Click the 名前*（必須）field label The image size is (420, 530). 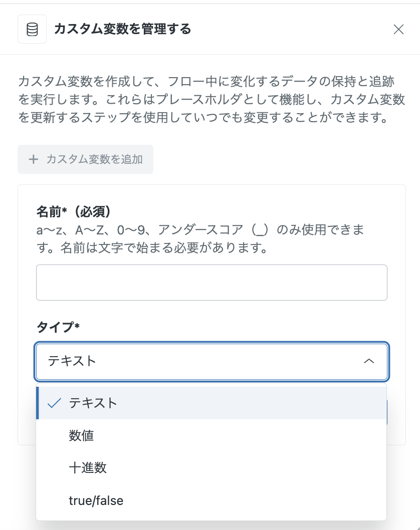click(x=74, y=211)
